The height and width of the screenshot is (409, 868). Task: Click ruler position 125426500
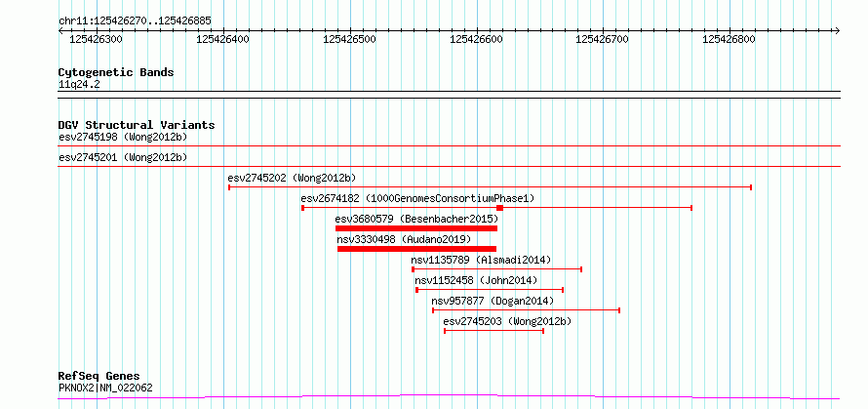tap(350, 39)
